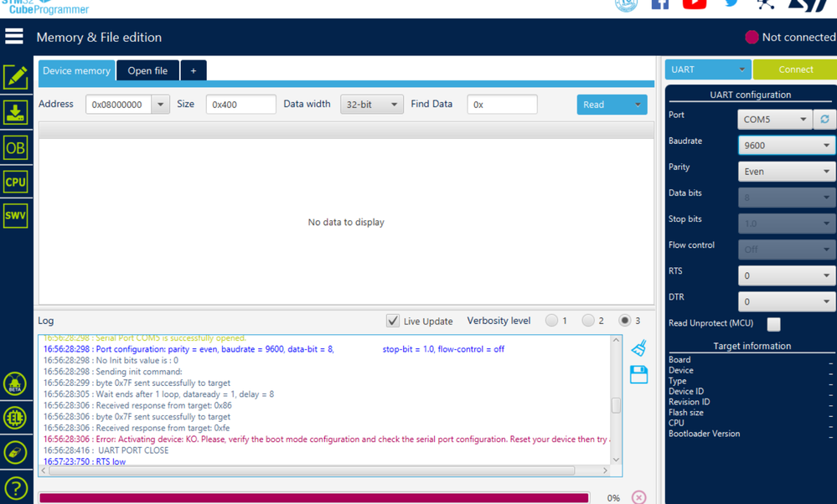The width and height of the screenshot is (837, 504).
Task: Add a new tab with plus
Action: tap(194, 70)
